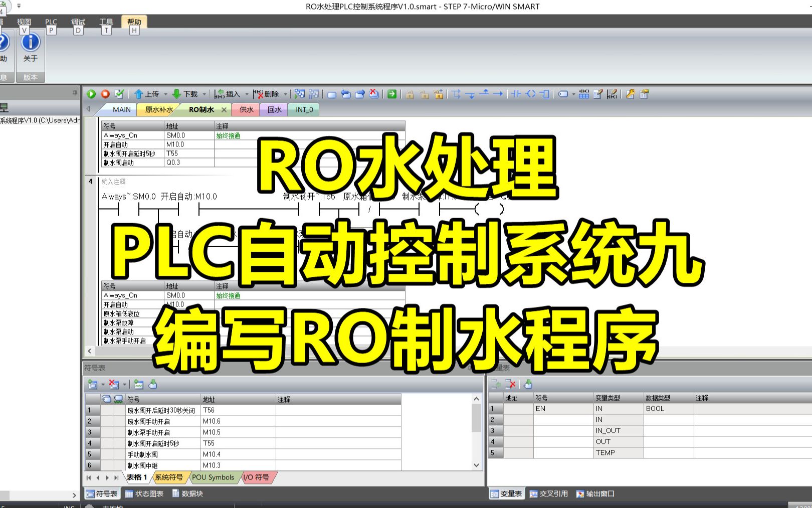The width and height of the screenshot is (812, 508).
Task: Click the 关于 (About) info button
Action: pos(31,48)
